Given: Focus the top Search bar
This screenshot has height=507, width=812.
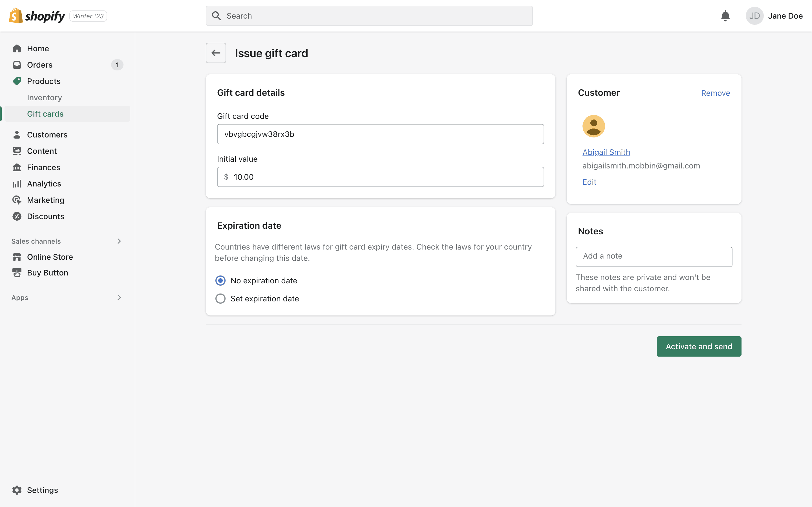Looking at the screenshot, I should pyautogui.click(x=369, y=16).
